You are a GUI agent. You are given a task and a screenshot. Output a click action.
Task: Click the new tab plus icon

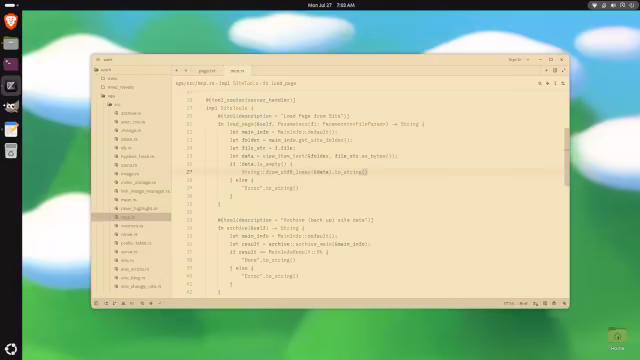click(546, 71)
